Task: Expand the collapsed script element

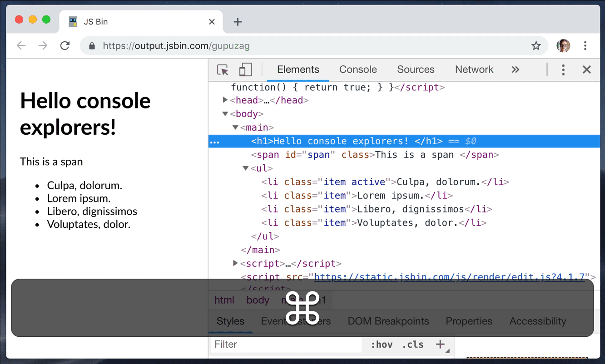Action: [x=235, y=263]
